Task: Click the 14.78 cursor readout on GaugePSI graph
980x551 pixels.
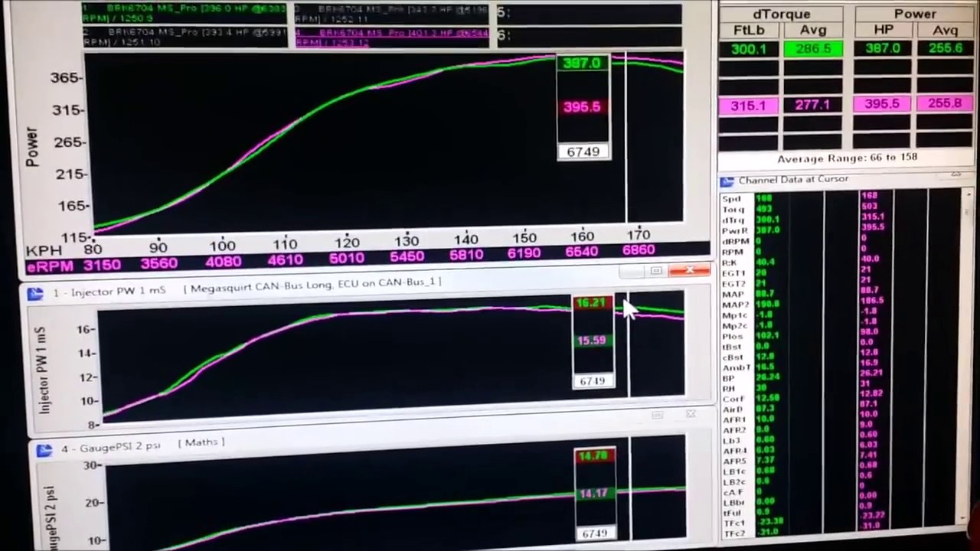Action: click(595, 457)
